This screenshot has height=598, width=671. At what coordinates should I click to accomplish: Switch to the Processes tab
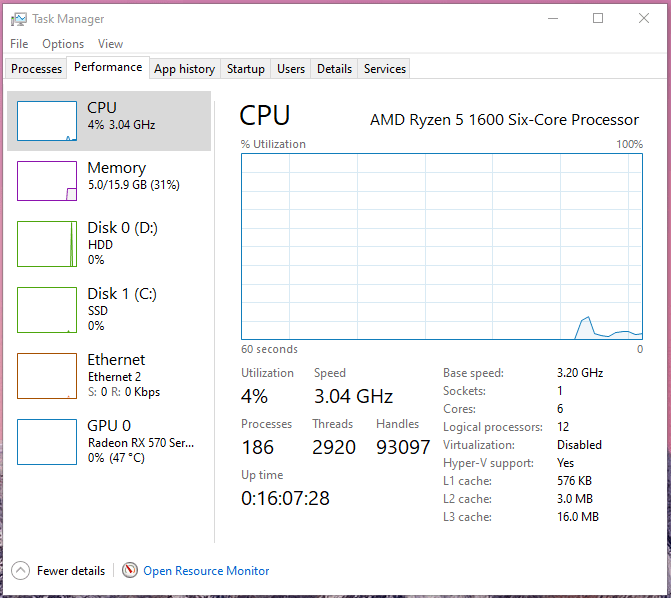pos(36,69)
